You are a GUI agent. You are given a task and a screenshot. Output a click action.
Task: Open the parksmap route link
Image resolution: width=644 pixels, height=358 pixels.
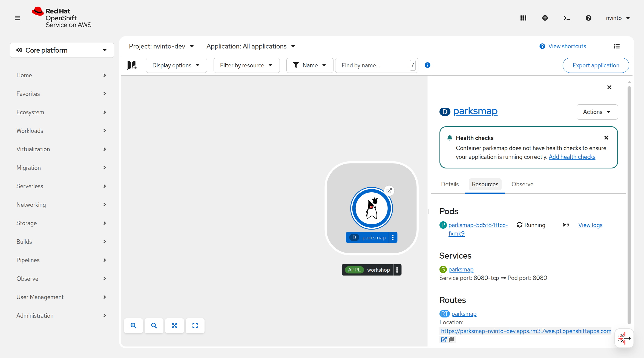point(464,314)
